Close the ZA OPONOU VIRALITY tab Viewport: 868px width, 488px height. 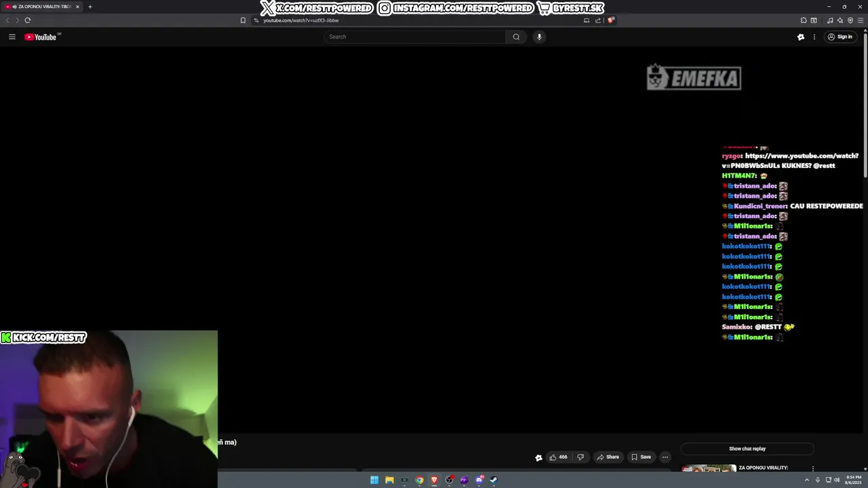[x=77, y=7]
